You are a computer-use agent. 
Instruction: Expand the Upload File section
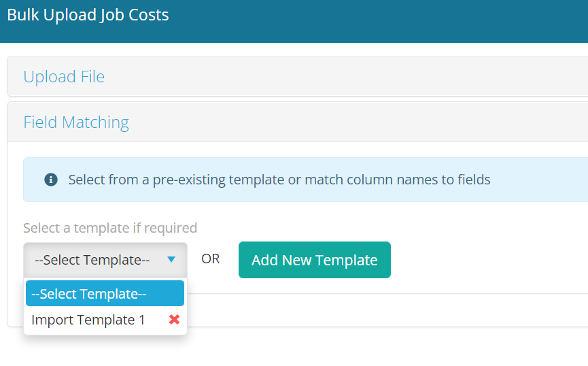pyautogui.click(x=64, y=76)
